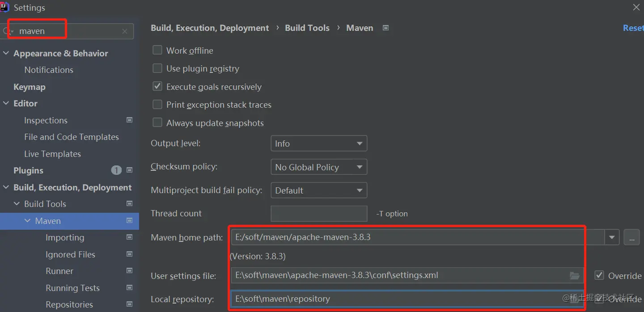Select Keymap in the settings tree

30,87
